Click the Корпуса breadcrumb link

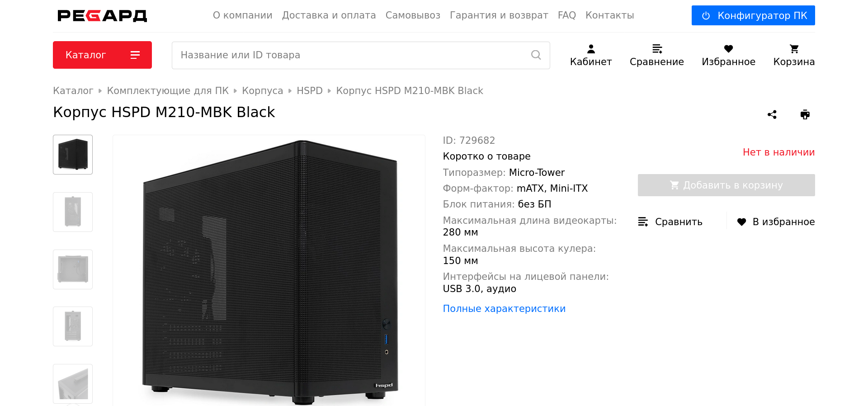[x=263, y=91]
